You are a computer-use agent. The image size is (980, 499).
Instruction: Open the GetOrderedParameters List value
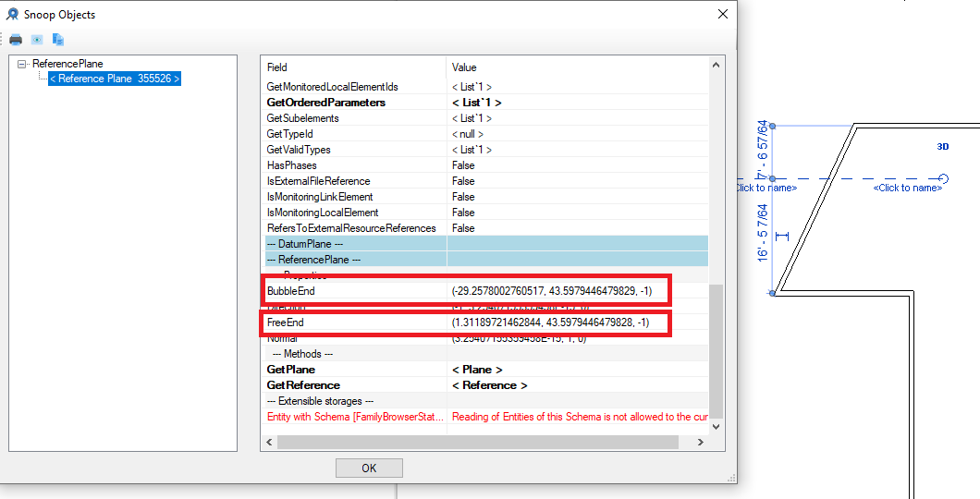point(476,103)
